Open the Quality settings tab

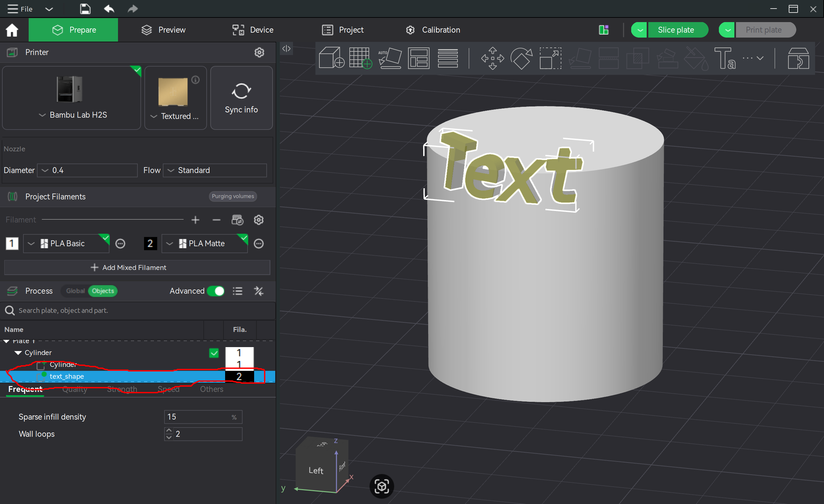74,389
